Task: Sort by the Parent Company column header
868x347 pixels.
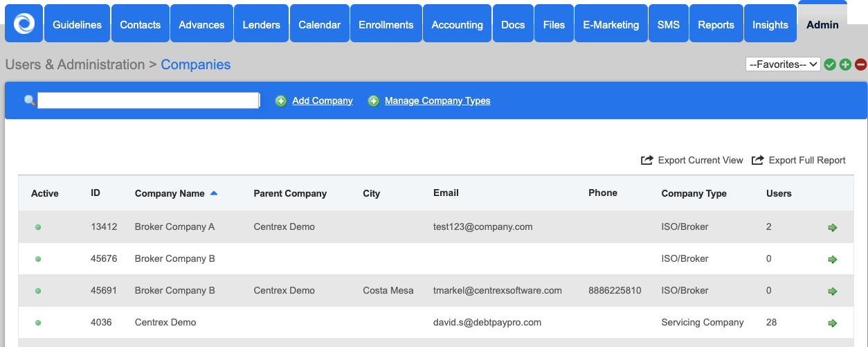Action: pyautogui.click(x=290, y=193)
